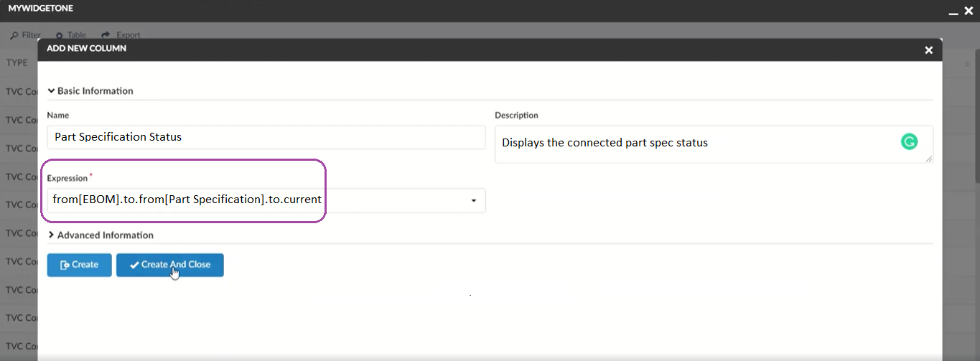Screen dimensions: 980x361
Task: Open the column menu icon in table header
Action: [967, 64]
